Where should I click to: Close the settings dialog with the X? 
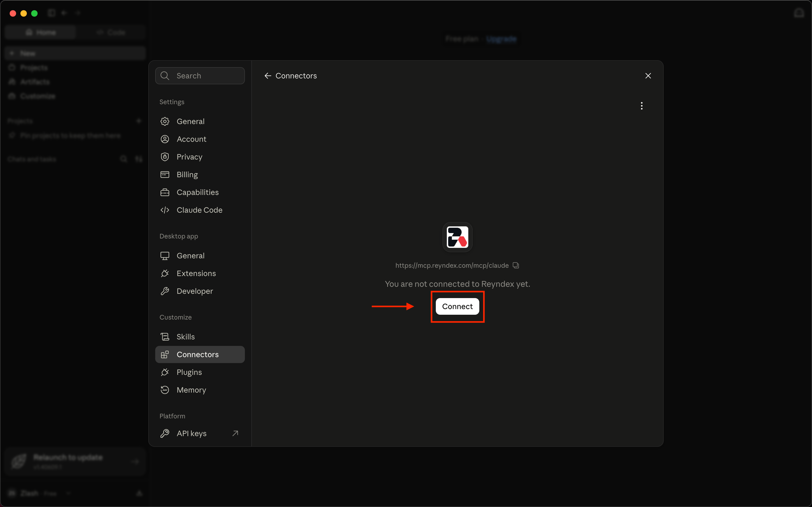648,76
